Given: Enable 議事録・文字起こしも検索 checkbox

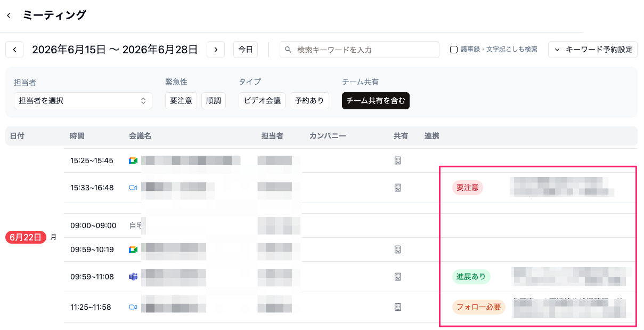Looking at the screenshot, I should 454,50.
